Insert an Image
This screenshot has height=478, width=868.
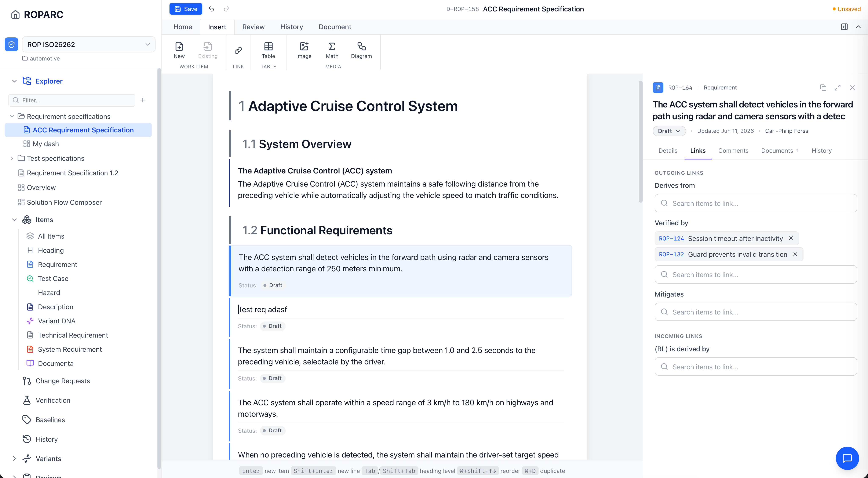click(x=304, y=50)
